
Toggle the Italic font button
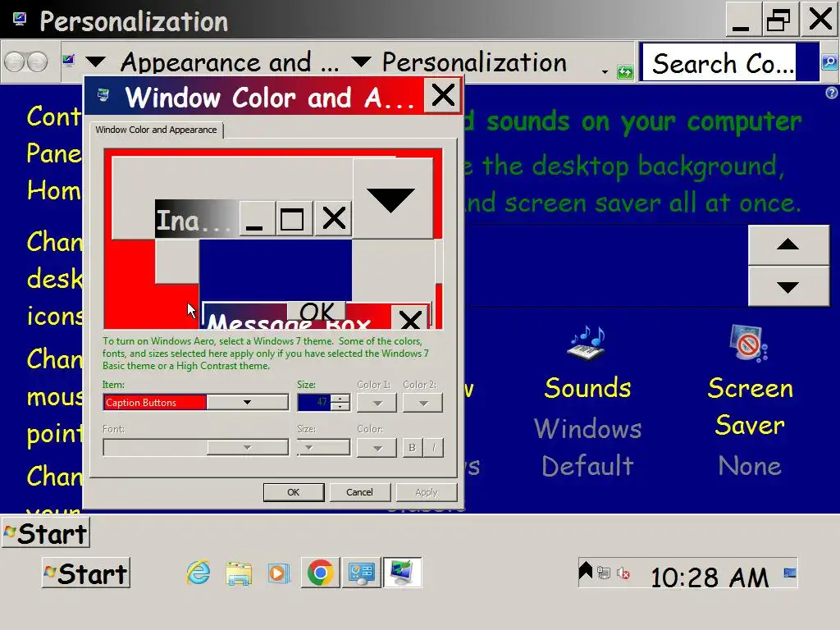pyautogui.click(x=434, y=447)
